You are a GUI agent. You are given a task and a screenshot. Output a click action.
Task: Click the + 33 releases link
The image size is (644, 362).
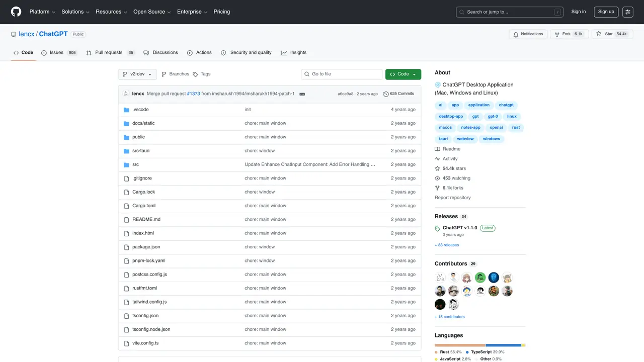[x=447, y=245]
